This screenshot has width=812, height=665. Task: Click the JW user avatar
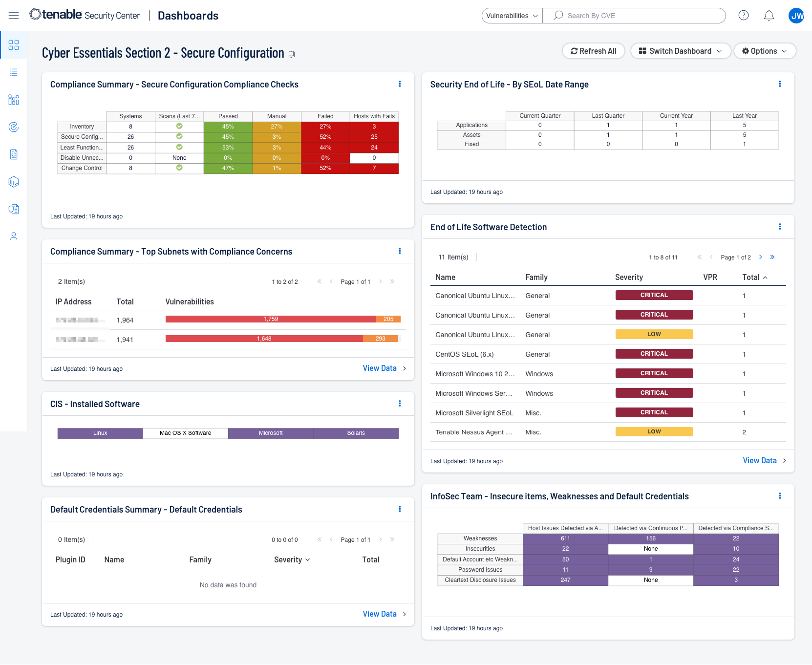[x=796, y=16]
